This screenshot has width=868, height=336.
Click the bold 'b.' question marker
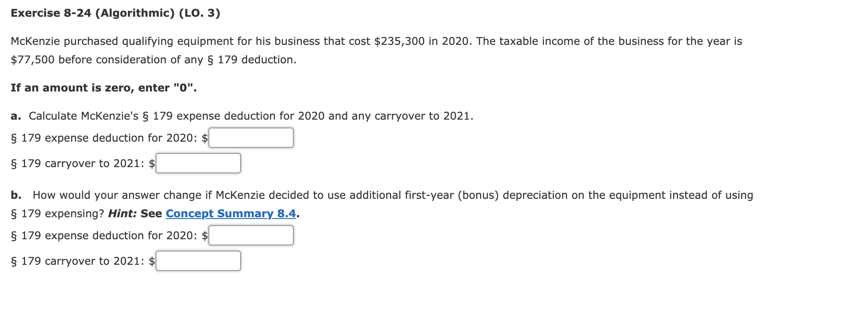coord(16,195)
